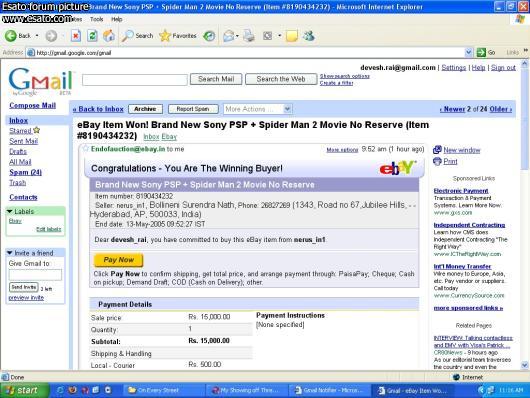Open the More Actions dropdown
The width and height of the screenshot is (530, 398).
(258, 109)
